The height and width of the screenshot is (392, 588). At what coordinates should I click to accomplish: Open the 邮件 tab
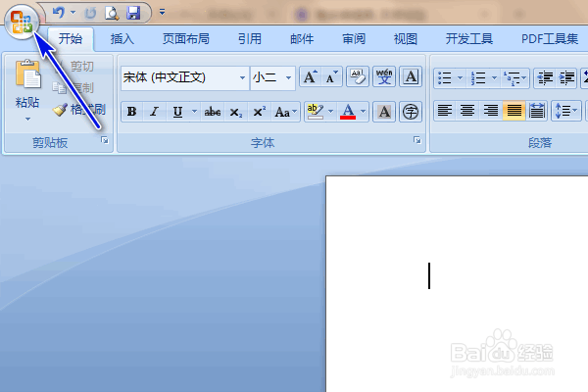coord(302,38)
